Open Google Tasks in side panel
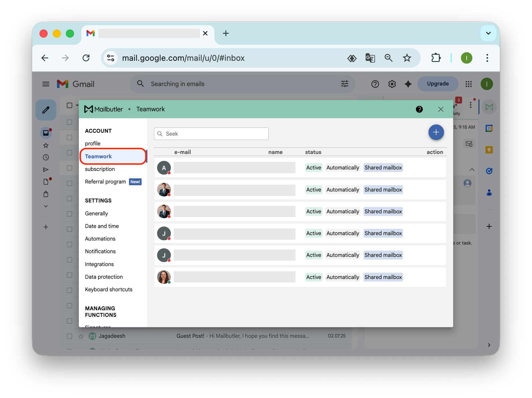This screenshot has width=532, height=398. pos(489,171)
